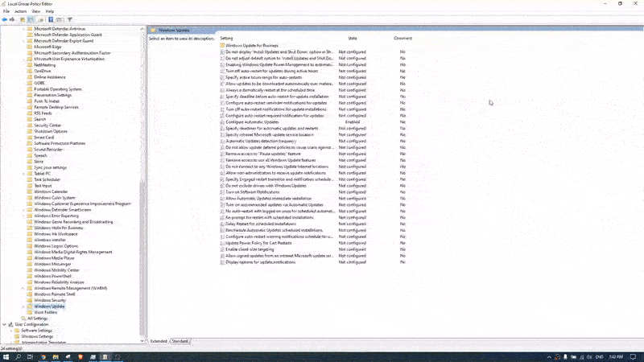Click the Back arrow in the toolbar

click(5, 19)
